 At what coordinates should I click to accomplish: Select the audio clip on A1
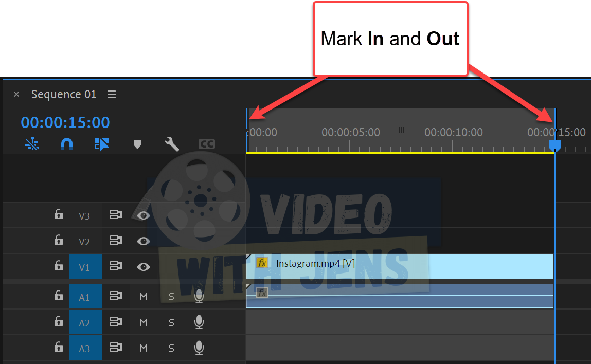coord(400,296)
